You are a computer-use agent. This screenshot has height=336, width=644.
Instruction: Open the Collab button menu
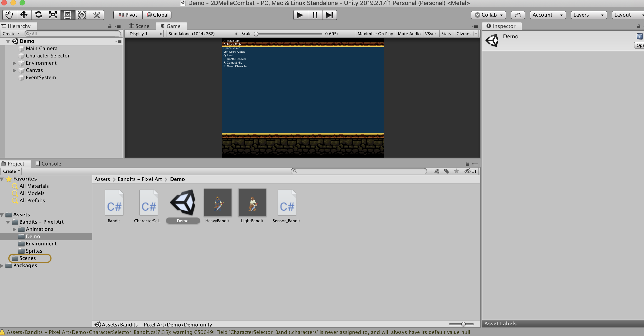[x=488, y=15]
